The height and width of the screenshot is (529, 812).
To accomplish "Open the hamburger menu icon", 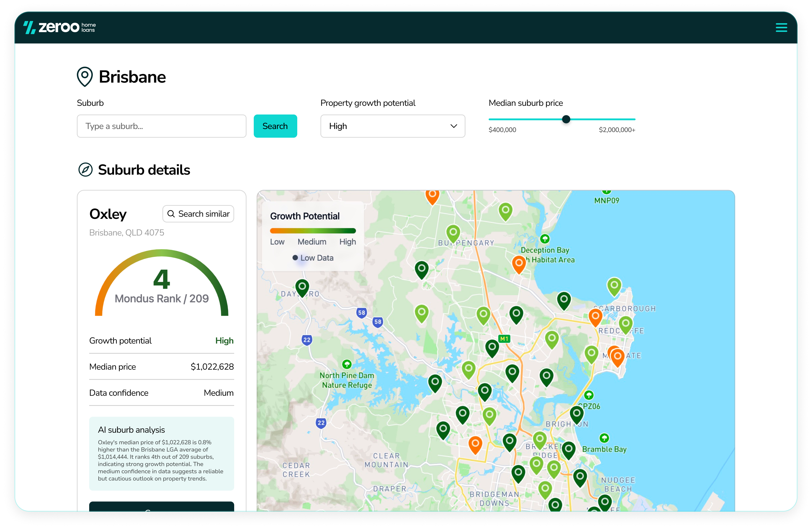I will click(x=781, y=28).
